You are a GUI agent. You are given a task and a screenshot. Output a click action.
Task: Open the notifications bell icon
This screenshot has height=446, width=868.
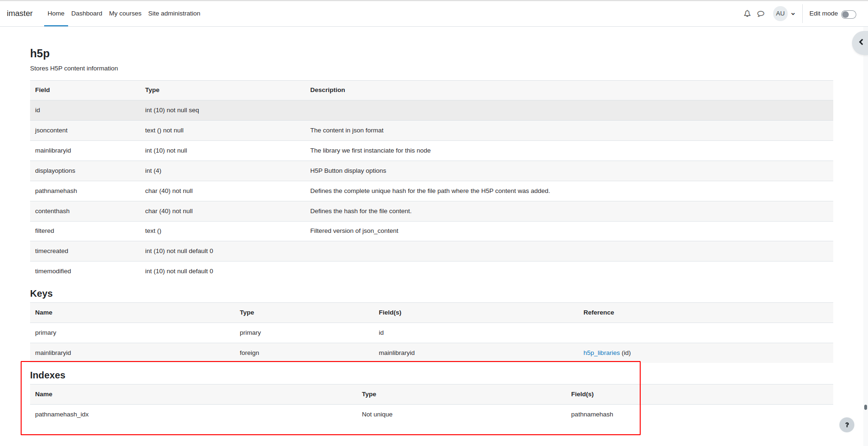coord(747,14)
